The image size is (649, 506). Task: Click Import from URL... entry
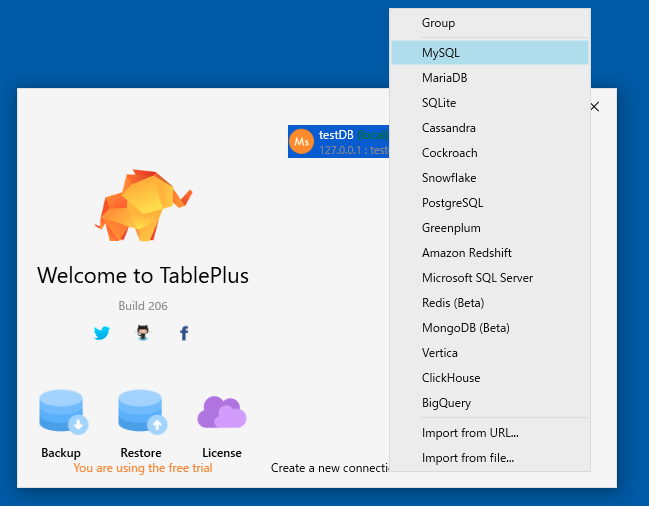490,433
